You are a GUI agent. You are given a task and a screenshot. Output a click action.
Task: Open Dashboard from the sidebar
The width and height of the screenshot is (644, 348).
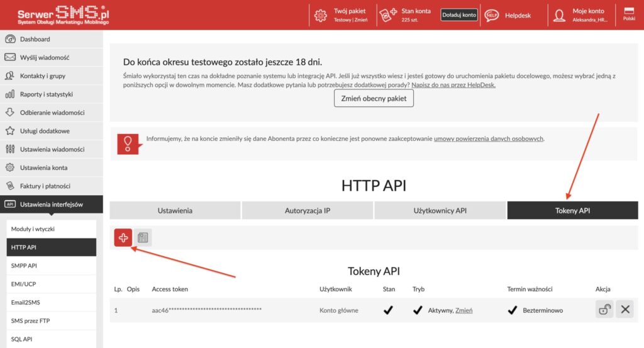[x=35, y=39]
